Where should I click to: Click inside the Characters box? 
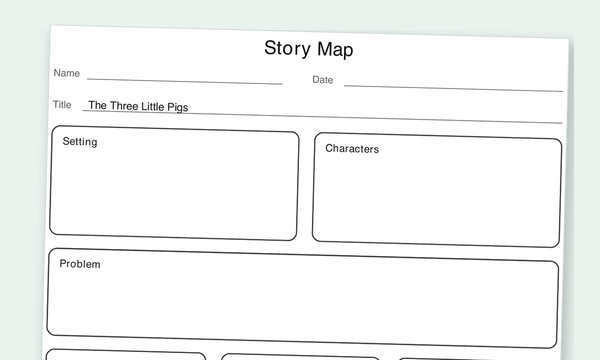pyautogui.click(x=437, y=190)
